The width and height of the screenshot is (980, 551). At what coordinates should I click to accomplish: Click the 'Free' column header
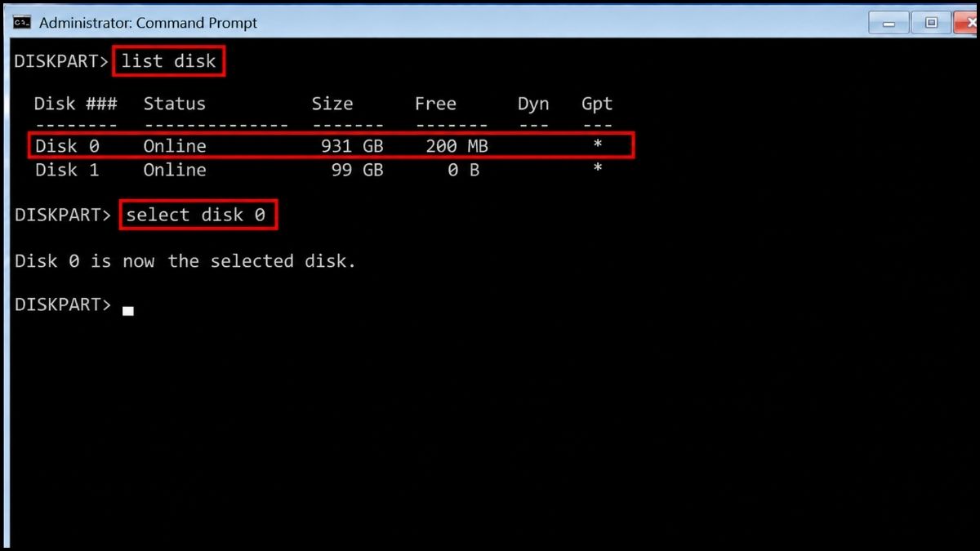435,104
